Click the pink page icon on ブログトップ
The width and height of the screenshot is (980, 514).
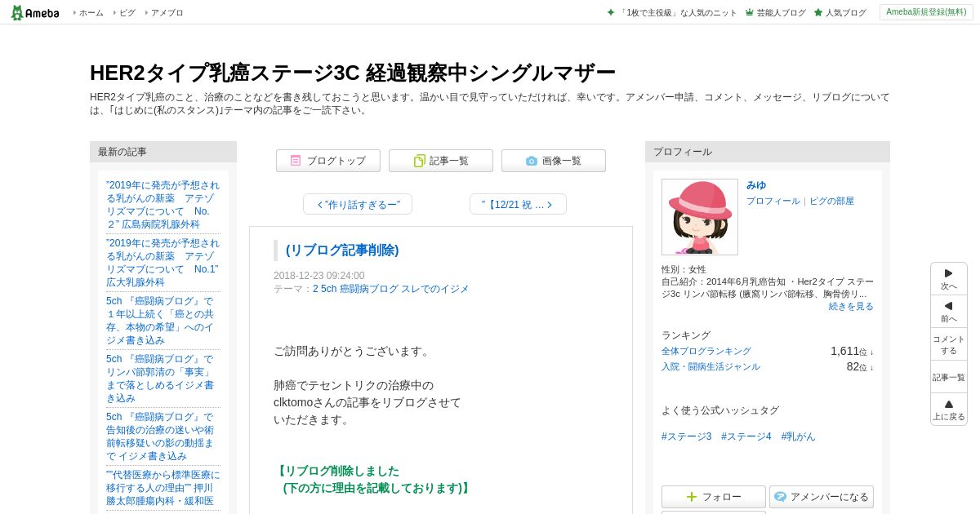click(x=296, y=161)
